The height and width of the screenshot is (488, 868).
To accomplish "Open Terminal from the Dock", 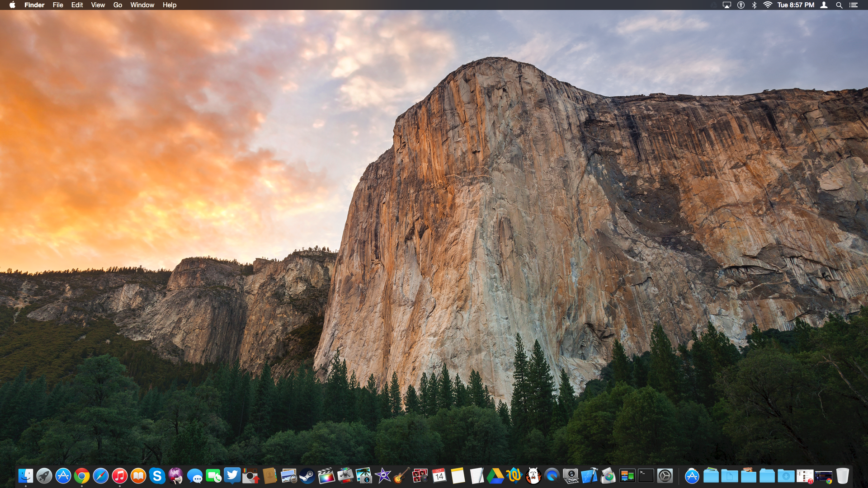I will [x=646, y=476].
